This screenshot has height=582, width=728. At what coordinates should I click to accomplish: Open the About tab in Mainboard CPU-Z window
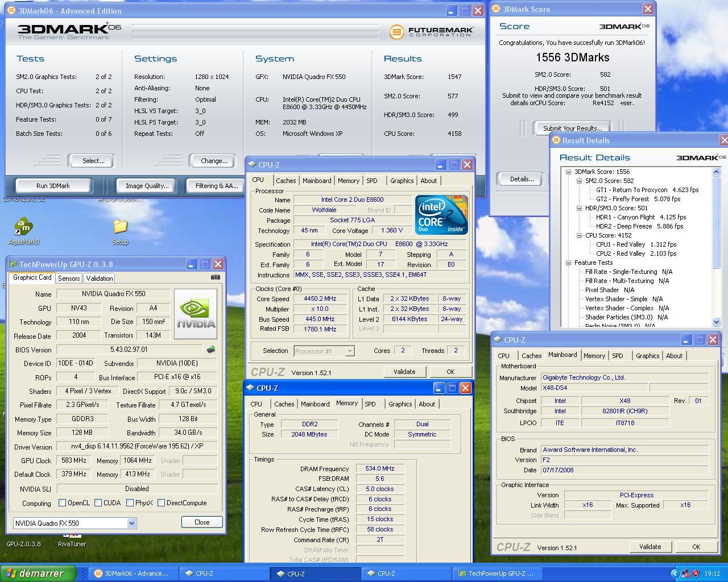pos(675,356)
